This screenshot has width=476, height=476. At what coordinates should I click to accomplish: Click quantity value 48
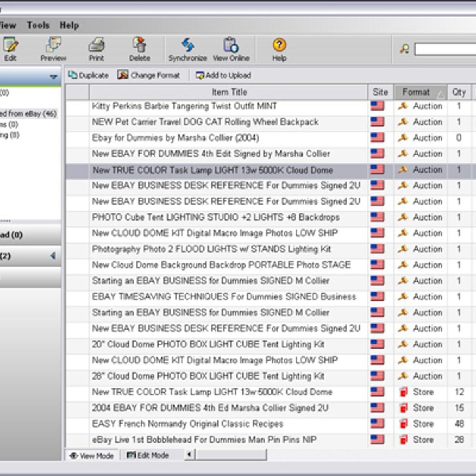459,424
